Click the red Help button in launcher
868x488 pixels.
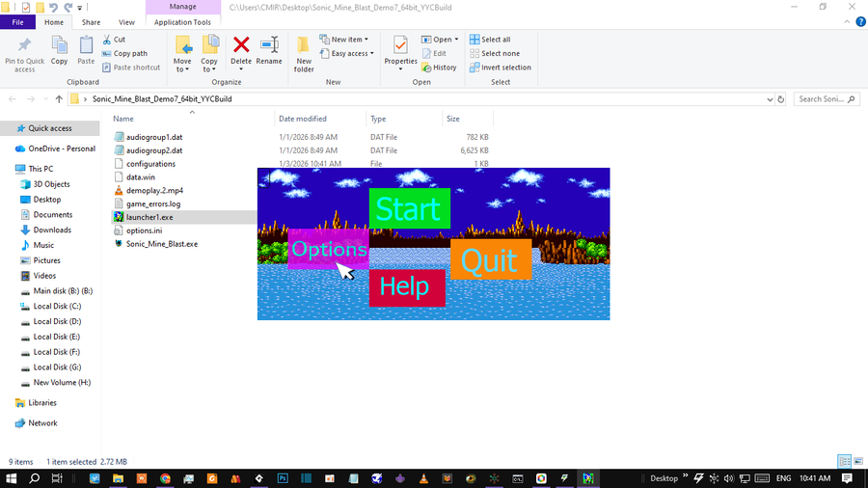click(x=407, y=287)
